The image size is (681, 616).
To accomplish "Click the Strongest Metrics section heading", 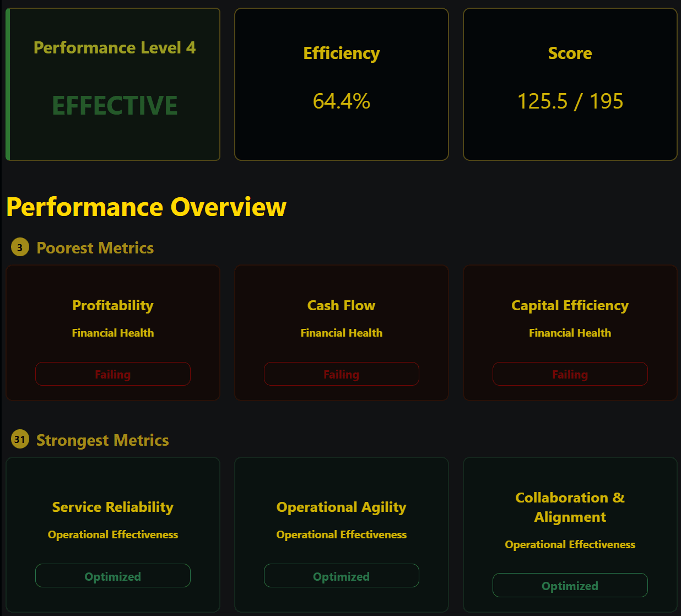I will [x=102, y=440].
